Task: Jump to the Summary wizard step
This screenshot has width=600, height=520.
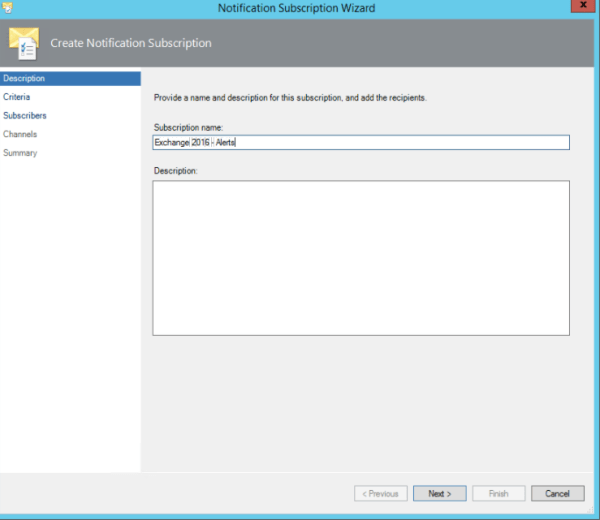Action: click(20, 153)
